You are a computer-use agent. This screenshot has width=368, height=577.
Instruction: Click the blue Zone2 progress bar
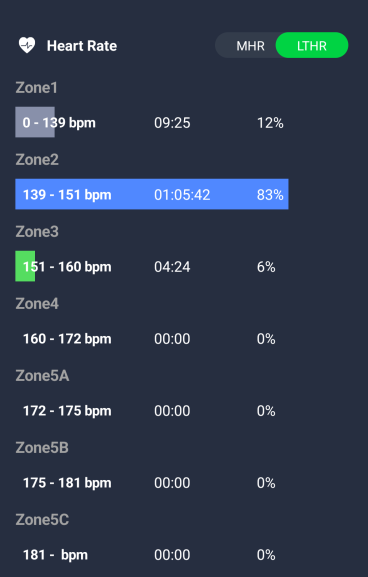point(152,194)
